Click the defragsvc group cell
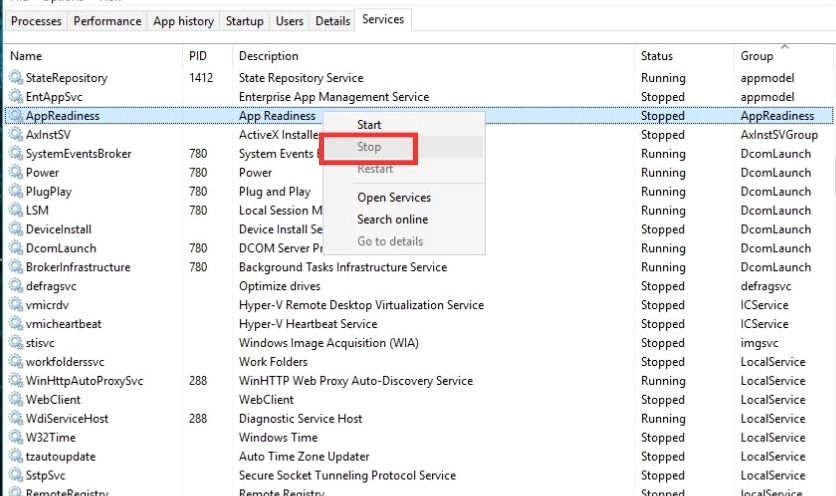This screenshot has width=836, height=496. 766,286
